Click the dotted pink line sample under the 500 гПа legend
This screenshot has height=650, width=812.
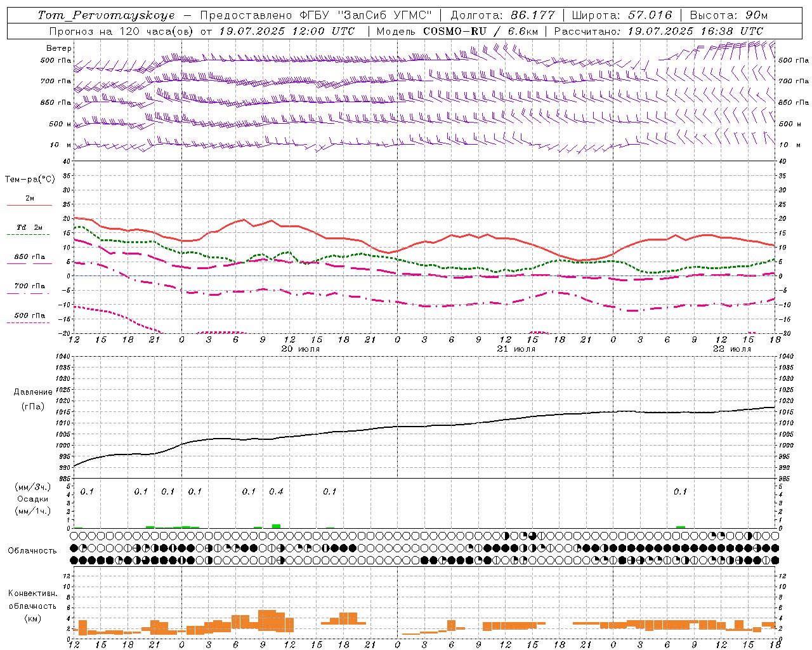[x=28, y=322]
